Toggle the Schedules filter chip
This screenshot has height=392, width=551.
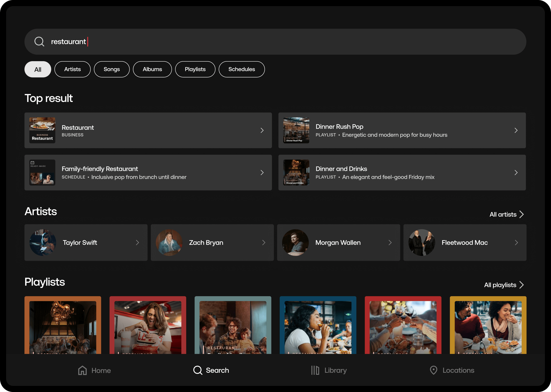point(241,69)
